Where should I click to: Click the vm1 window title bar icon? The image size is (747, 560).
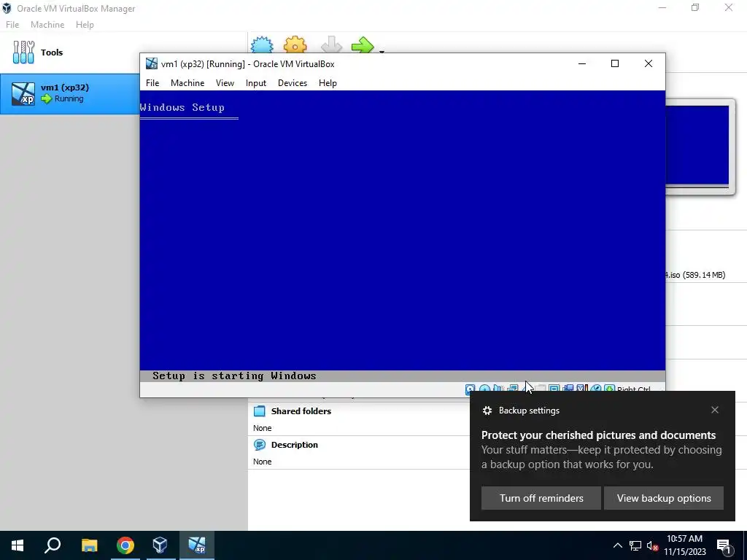[x=152, y=64]
